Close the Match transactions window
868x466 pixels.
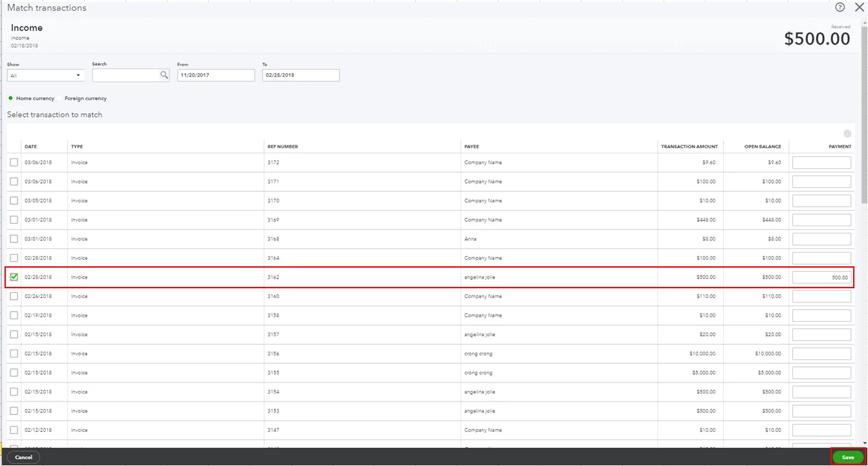click(859, 7)
